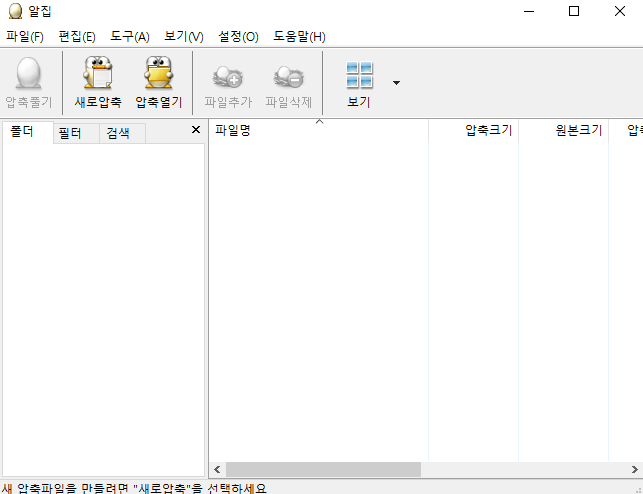Image resolution: width=643 pixels, height=494 pixels.
Task: Click the 파일삭제 remove-file icon
Action: 289,77
